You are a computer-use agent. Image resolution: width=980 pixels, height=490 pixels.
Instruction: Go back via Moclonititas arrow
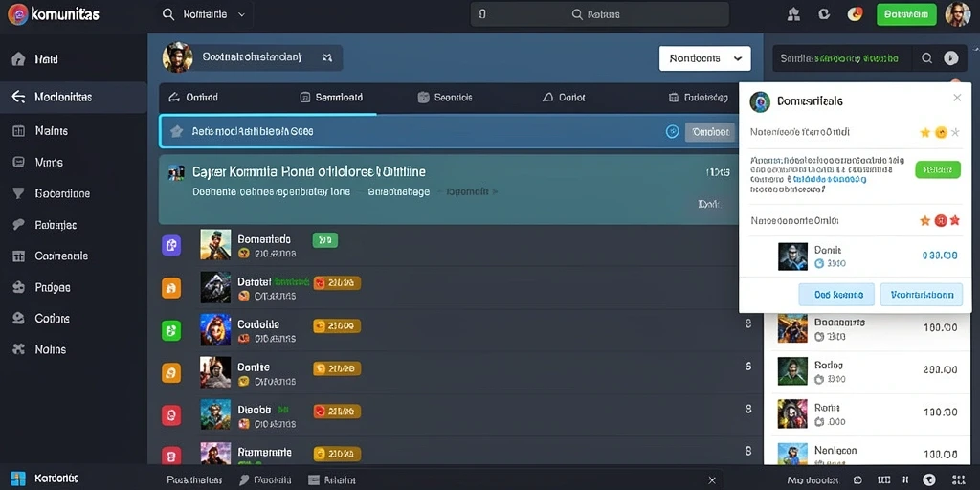19,97
